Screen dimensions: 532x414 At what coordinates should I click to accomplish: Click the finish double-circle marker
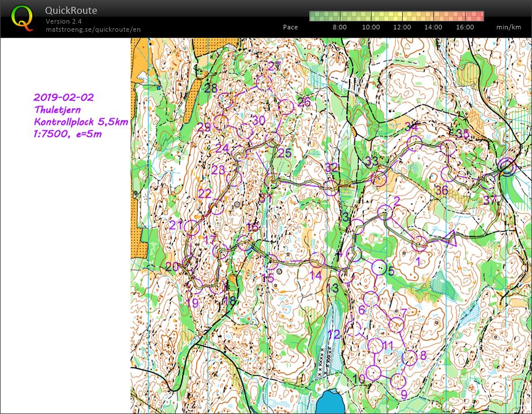coord(507,166)
